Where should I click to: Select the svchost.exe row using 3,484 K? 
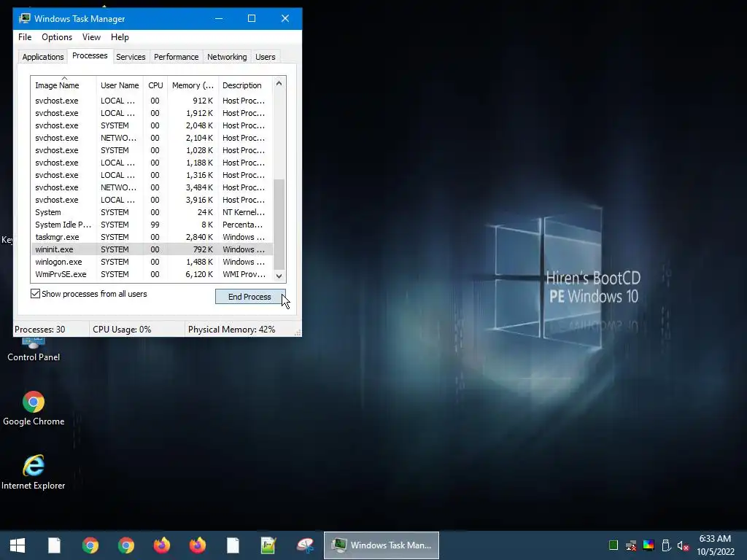[x=152, y=187]
